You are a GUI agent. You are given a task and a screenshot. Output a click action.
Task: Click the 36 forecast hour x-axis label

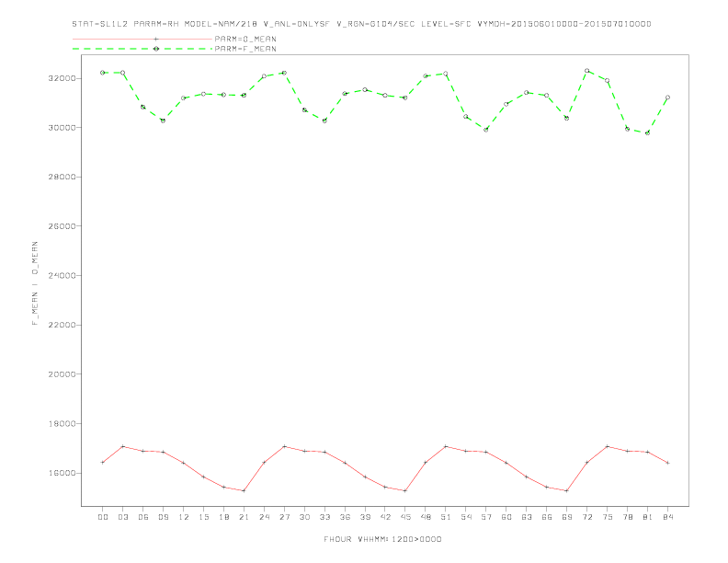pos(345,517)
